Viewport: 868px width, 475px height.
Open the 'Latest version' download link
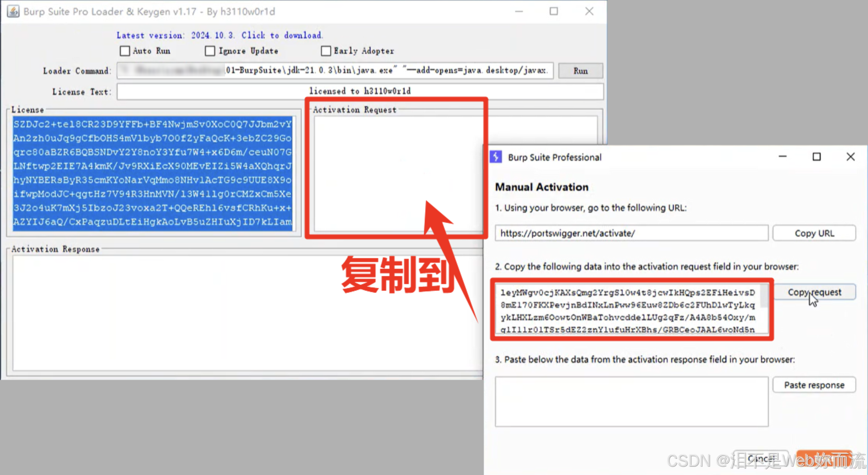click(220, 35)
